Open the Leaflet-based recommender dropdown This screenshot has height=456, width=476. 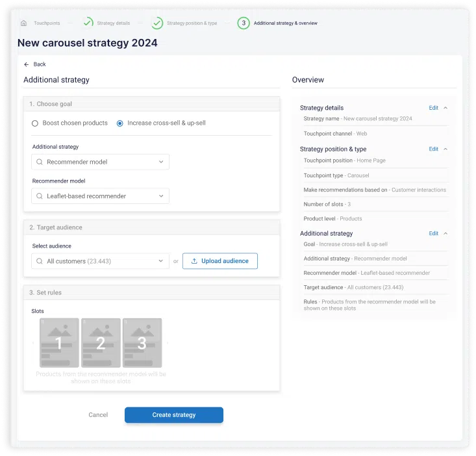(x=100, y=196)
